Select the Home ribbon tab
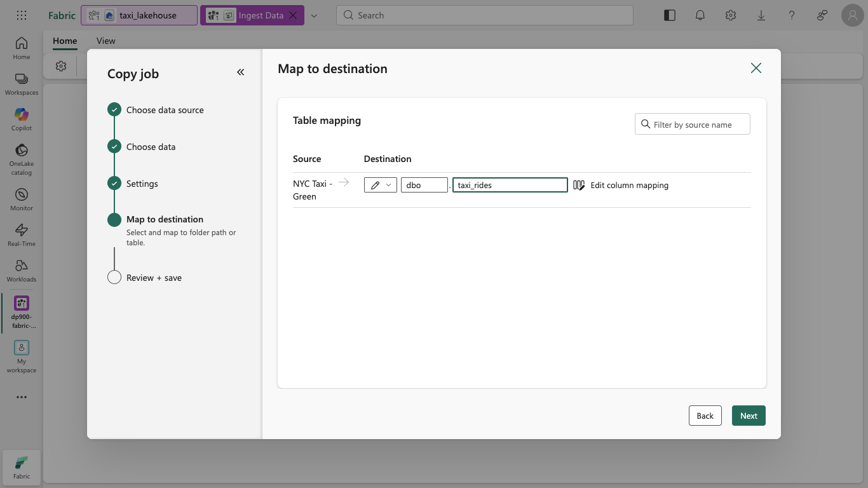Image resolution: width=868 pixels, height=488 pixels. tap(65, 41)
